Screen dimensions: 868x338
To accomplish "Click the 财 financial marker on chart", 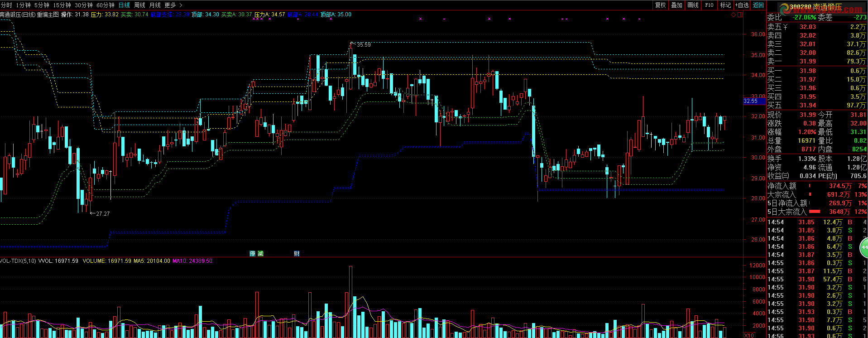I will [x=297, y=253].
